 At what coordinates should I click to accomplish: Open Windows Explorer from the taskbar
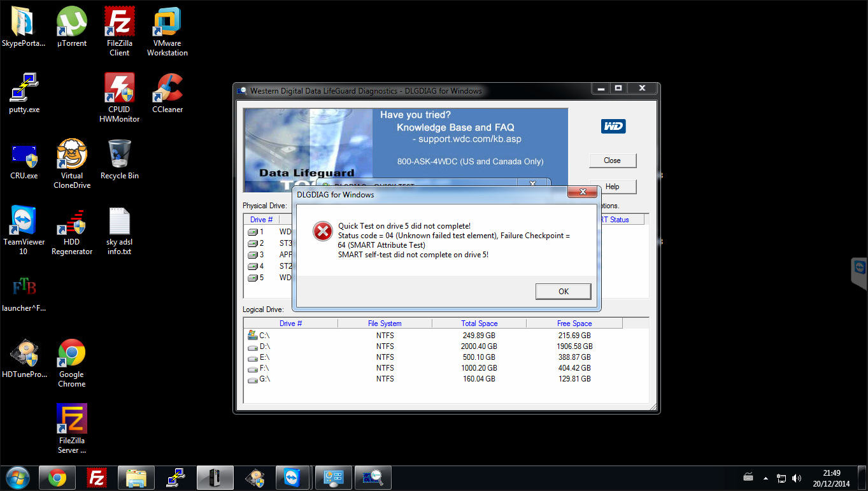click(136, 478)
